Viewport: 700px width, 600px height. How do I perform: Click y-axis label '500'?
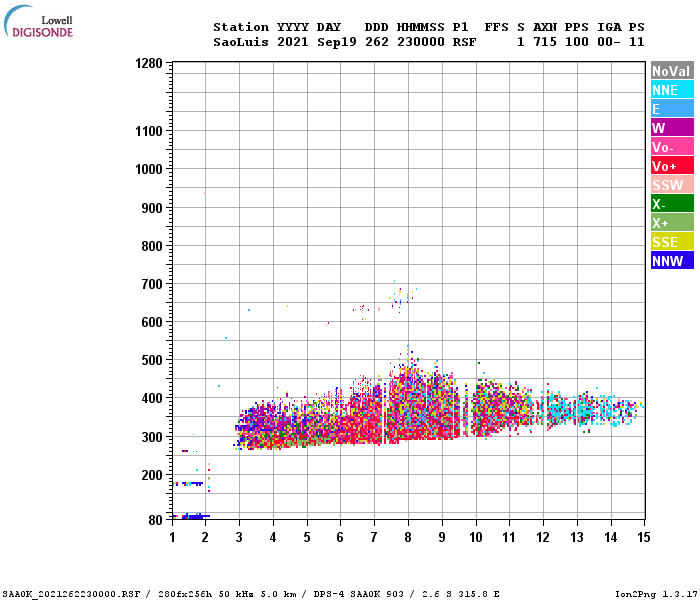pos(152,360)
